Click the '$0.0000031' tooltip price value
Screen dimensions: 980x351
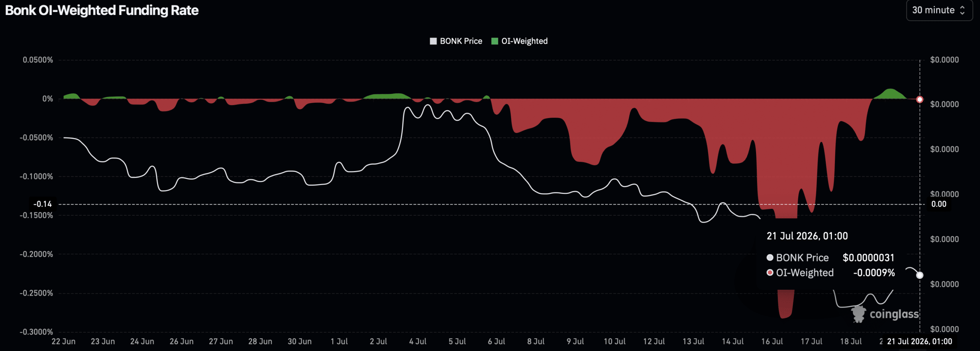(x=868, y=258)
